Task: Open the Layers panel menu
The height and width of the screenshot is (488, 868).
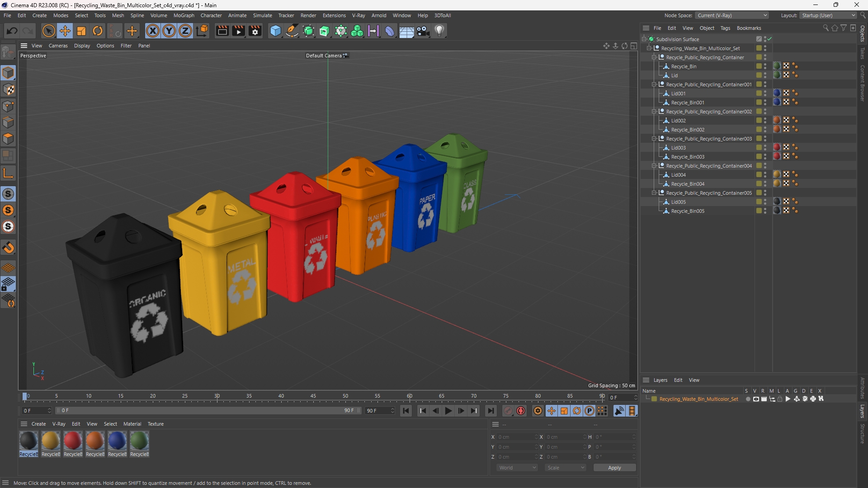Action: pyautogui.click(x=660, y=380)
